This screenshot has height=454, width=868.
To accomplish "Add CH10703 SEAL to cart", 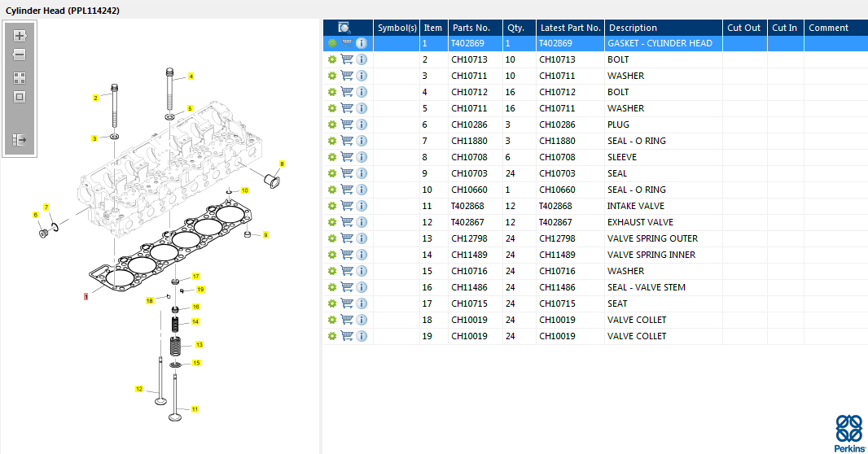I will pos(347,173).
